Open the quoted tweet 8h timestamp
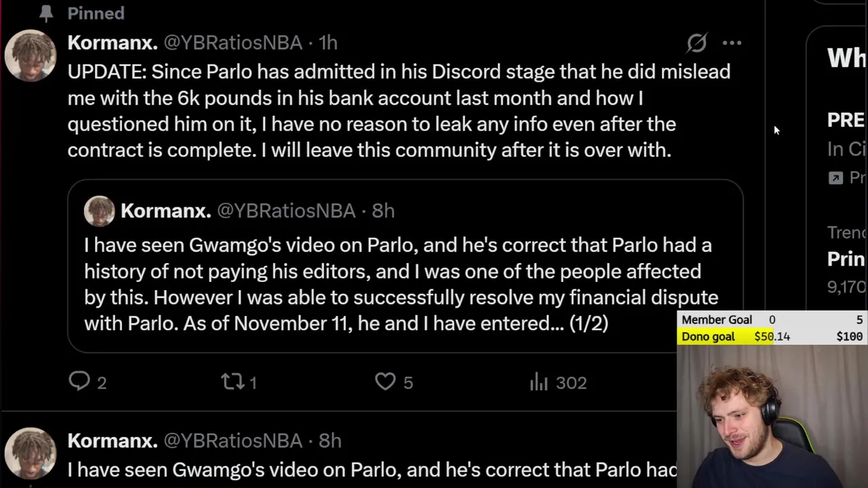This screenshot has width=868, height=488. tap(383, 211)
